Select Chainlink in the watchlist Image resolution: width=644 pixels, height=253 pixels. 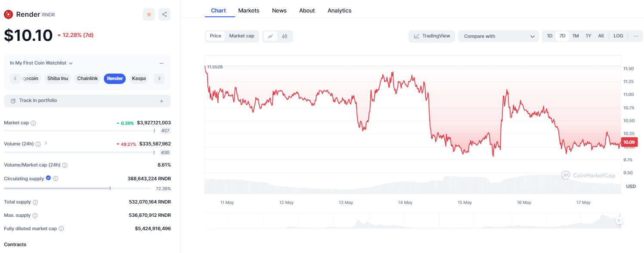(87, 78)
